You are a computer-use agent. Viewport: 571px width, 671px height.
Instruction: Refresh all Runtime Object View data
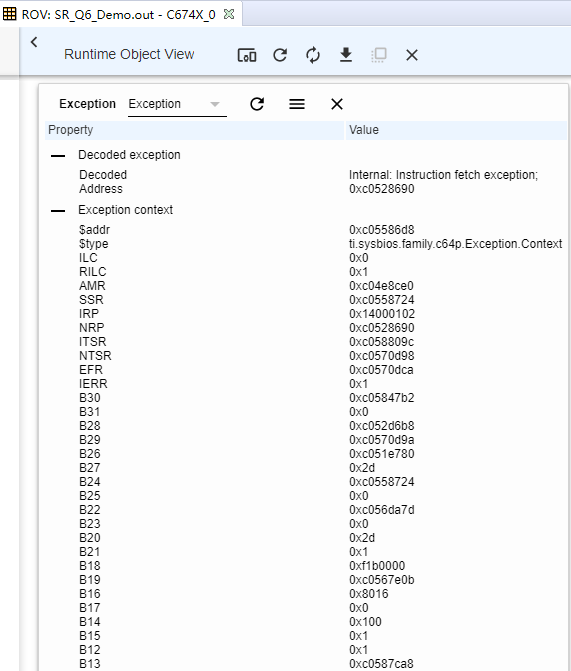point(280,55)
